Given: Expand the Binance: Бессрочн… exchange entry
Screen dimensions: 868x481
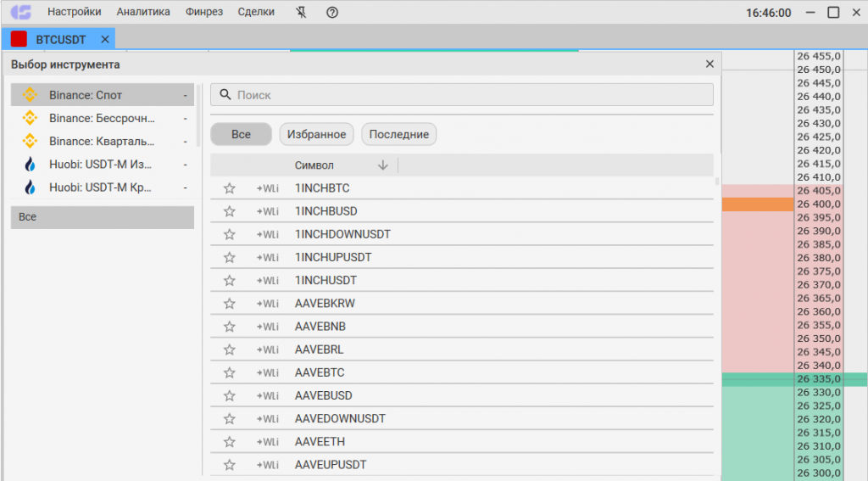Looking at the screenshot, I should point(185,119).
